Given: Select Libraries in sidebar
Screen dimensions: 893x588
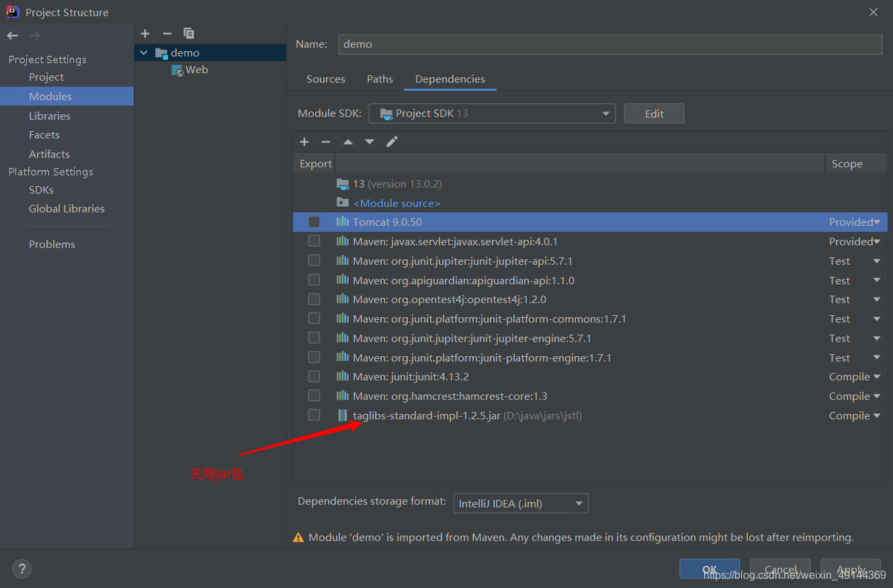Looking at the screenshot, I should coord(50,116).
